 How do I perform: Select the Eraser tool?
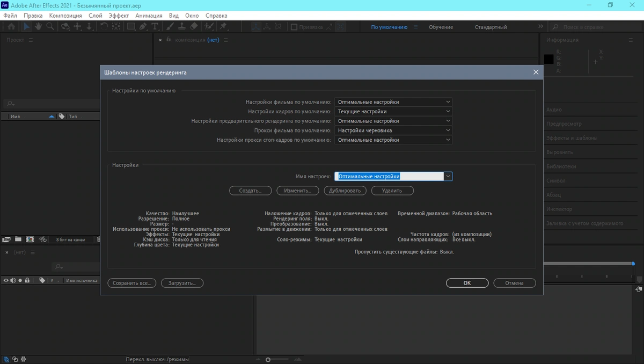click(194, 26)
